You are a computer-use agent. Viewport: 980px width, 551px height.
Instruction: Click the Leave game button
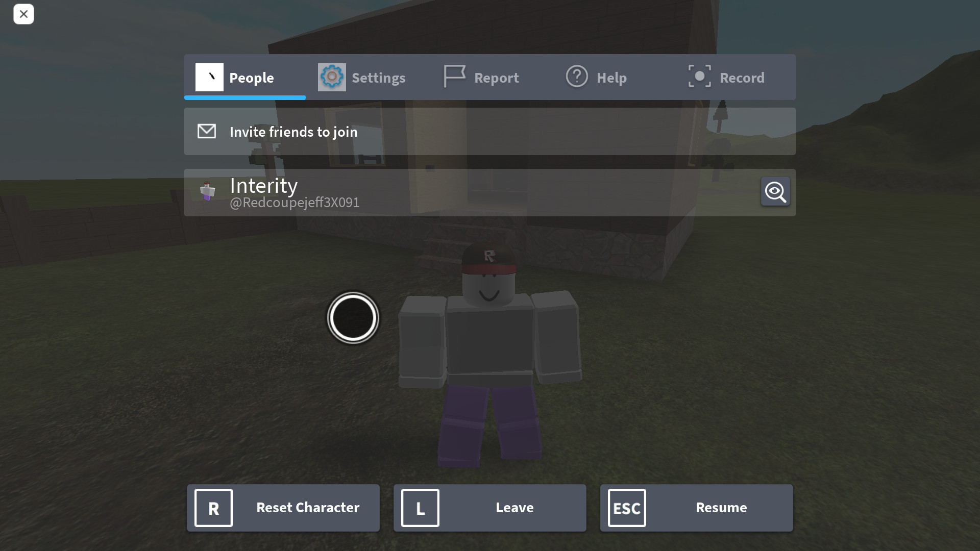point(490,507)
